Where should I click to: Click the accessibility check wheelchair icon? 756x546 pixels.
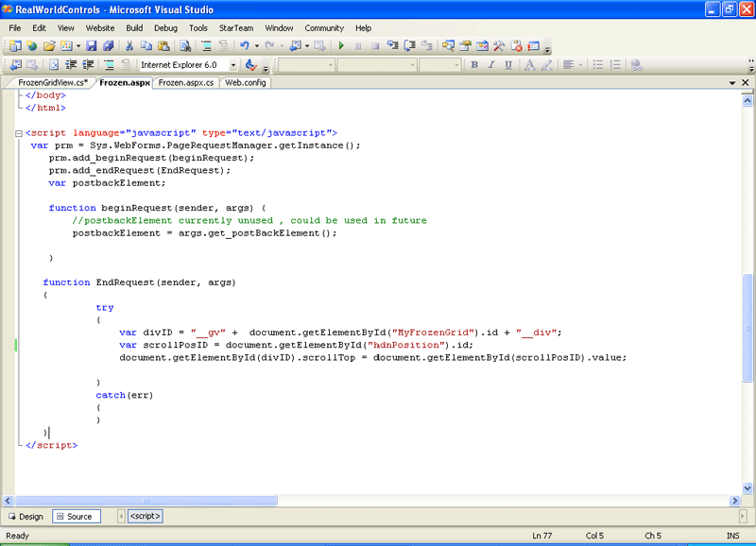coord(250,64)
